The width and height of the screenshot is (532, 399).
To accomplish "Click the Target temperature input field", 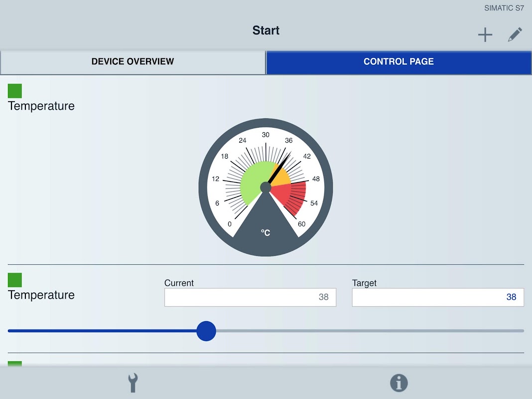I will tap(438, 297).
